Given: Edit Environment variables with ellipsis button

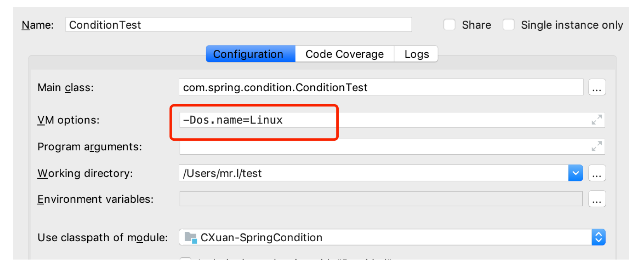Looking at the screenshot, I should pos(597,199).
